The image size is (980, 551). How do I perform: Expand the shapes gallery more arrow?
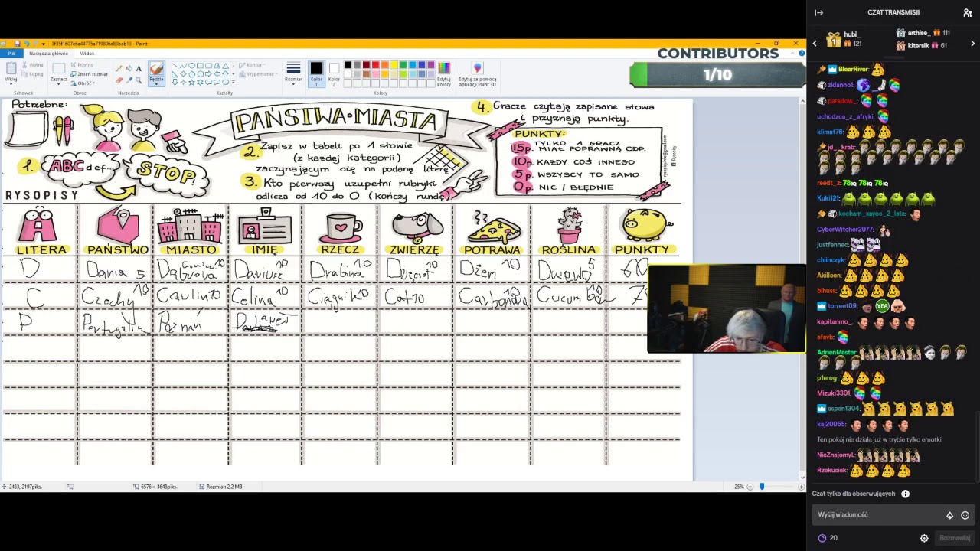(233, 83)
